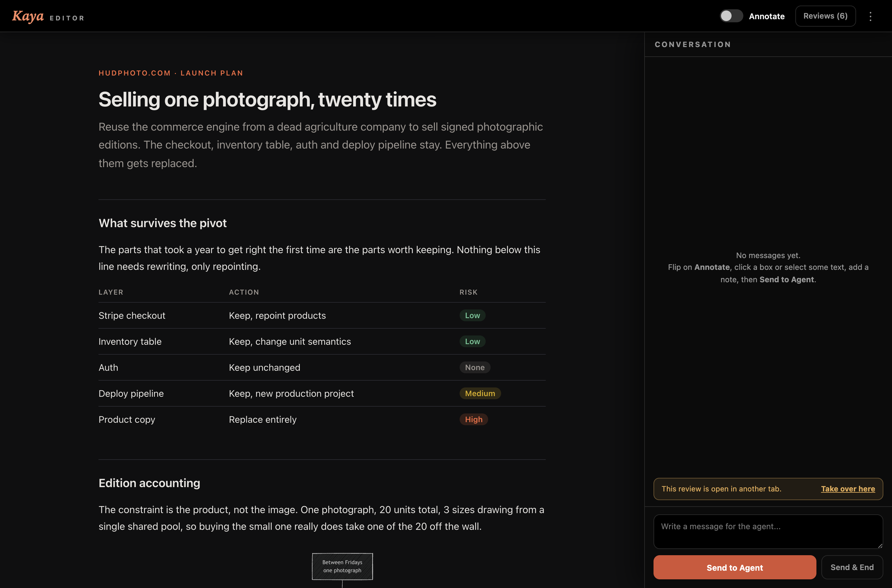Click the Product copy layer cell
This screenshot has width=892, height=588.
coord(126,419)
